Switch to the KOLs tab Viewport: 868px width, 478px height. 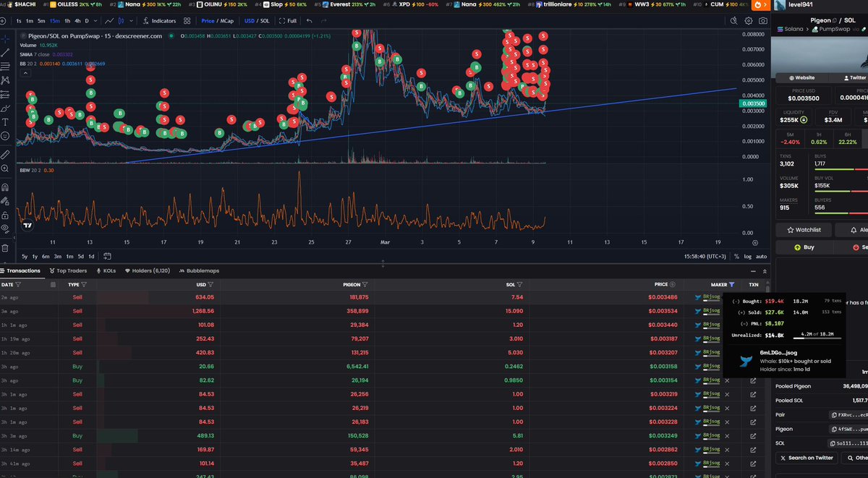point(106,270)
